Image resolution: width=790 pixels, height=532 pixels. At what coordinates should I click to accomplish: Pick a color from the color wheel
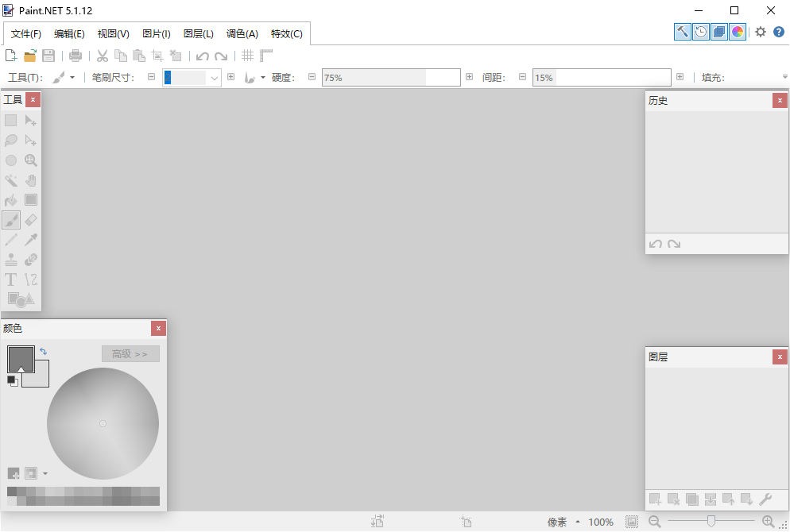pyautogui.click(x=103, y=423)
